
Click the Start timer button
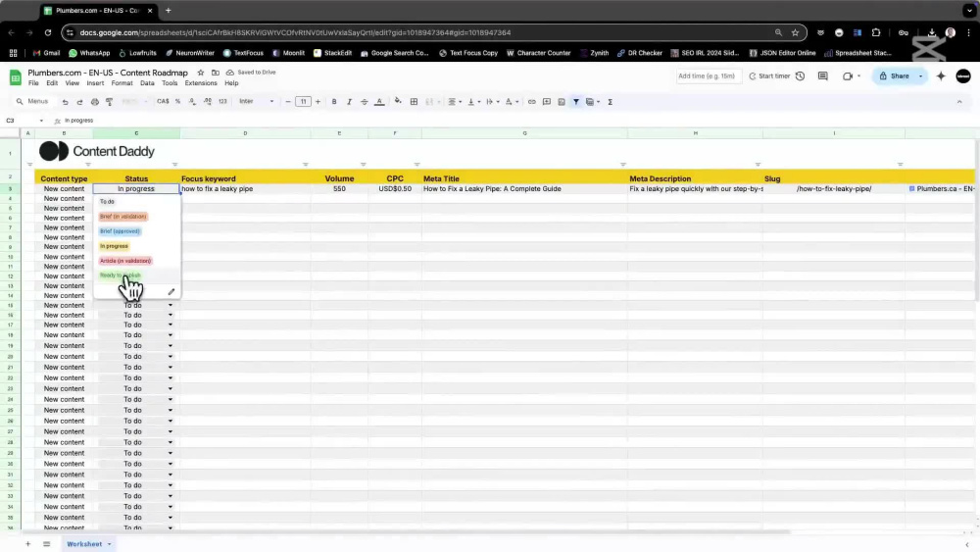[769, 76]
